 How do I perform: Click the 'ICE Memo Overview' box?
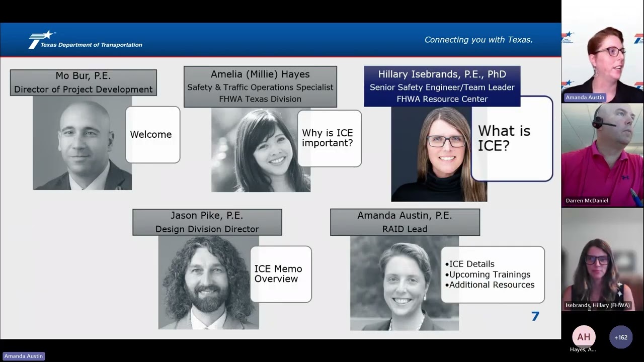pos(281,274)
